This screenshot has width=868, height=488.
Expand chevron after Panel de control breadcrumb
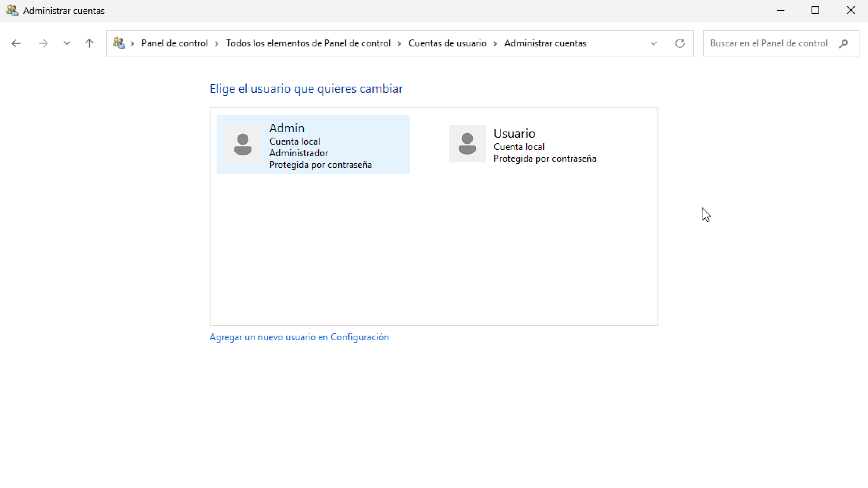[217, 43]
